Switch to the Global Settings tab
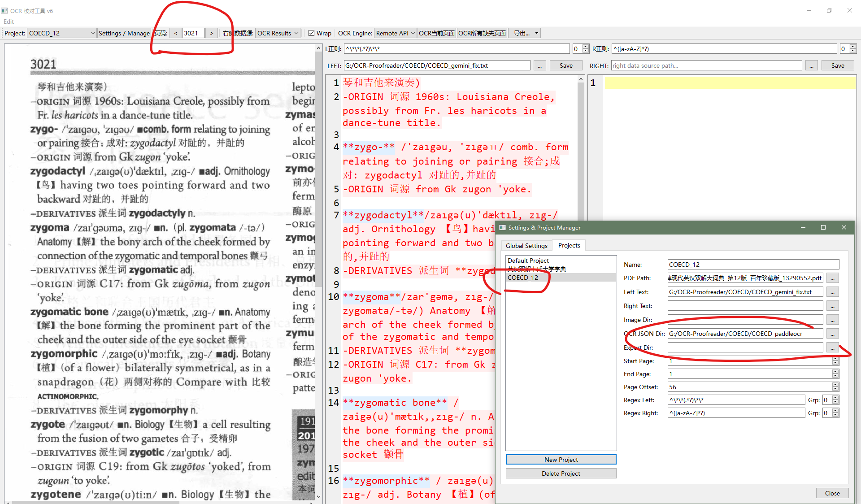Image resolution: width=861 pixels, height=504 pixels. coord(526,246)
